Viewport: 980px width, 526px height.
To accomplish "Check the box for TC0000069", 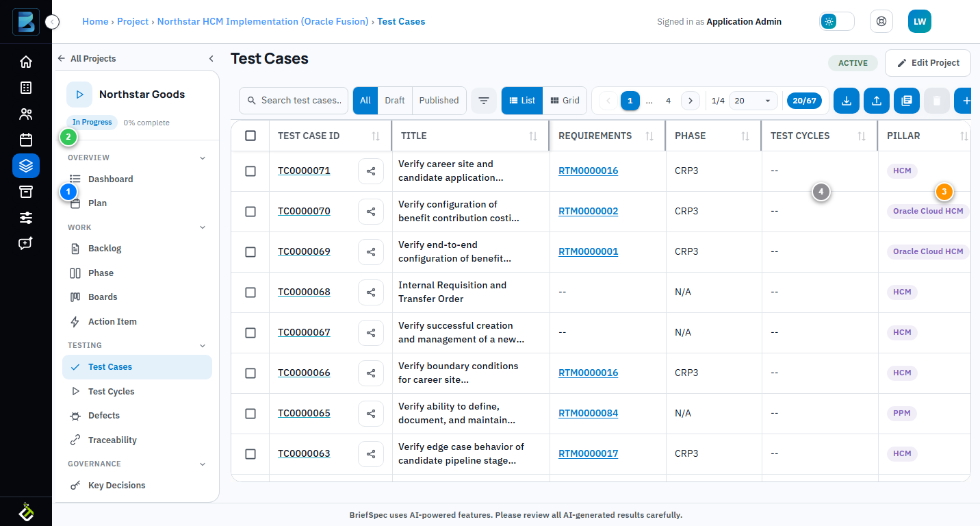I will [250, 252].
